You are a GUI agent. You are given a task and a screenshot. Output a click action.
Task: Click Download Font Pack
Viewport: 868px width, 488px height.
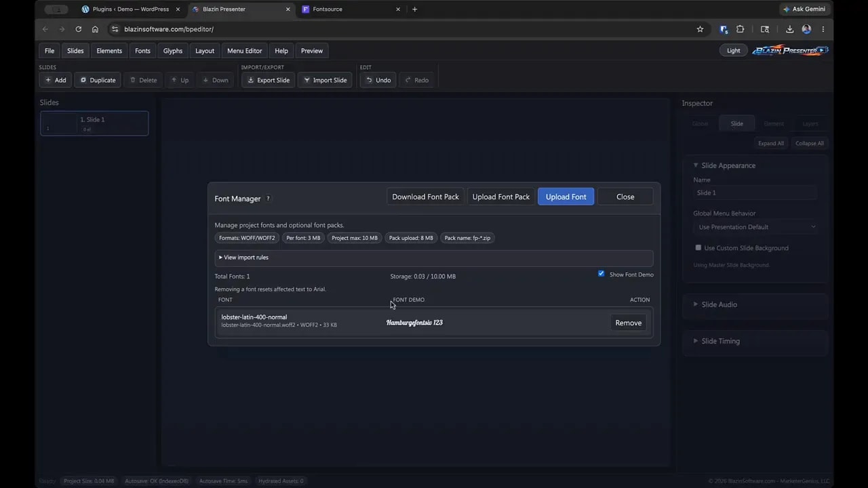(425, 197)
